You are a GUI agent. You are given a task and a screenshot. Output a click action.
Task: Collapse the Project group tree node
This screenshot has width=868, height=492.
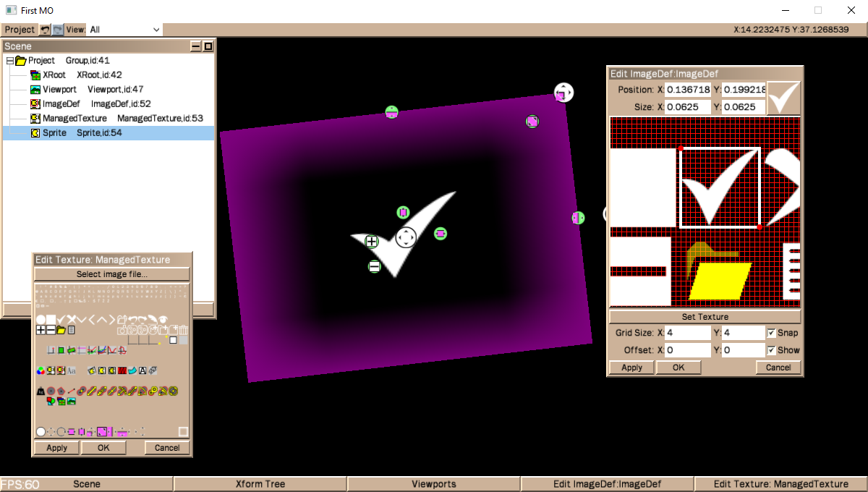(x=9, y=61)
